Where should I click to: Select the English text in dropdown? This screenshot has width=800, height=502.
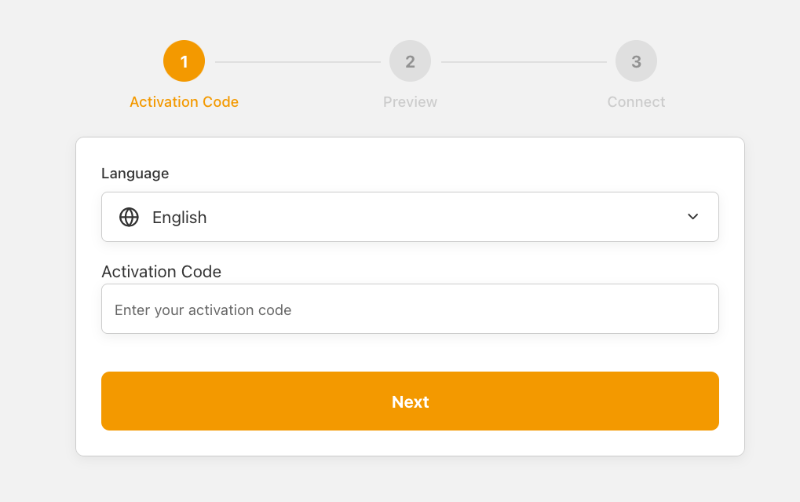[x=180, y=217]
